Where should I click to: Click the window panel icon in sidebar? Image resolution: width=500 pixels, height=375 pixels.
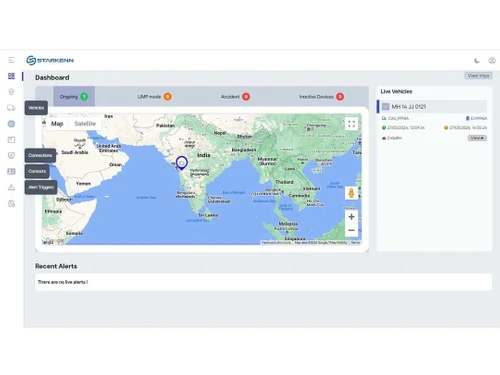pos(11,140)
